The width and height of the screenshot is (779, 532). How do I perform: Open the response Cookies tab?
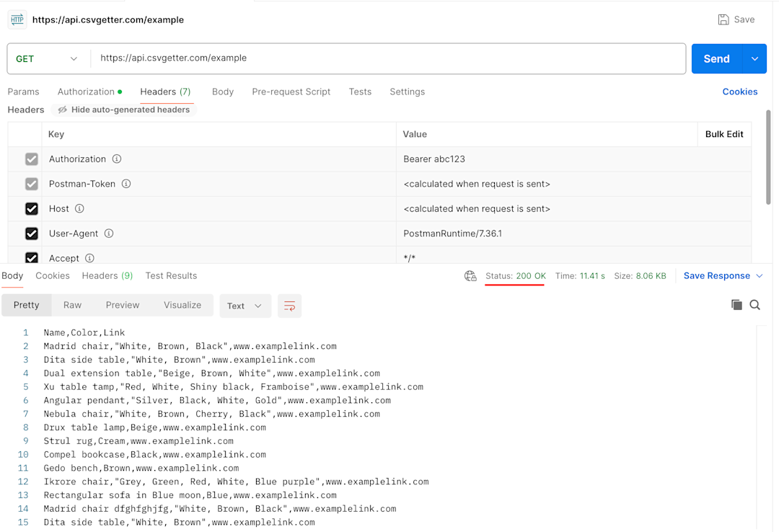53,275
